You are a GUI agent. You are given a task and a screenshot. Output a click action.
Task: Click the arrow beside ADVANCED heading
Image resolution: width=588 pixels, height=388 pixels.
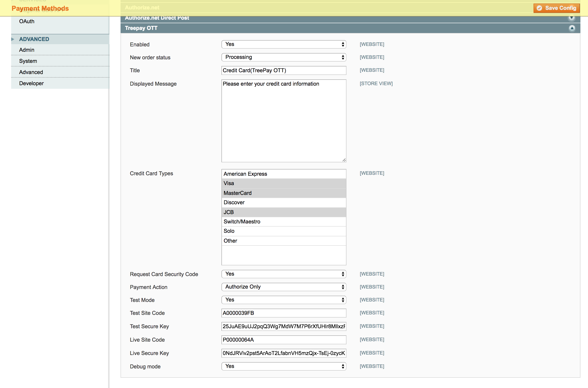13,39
